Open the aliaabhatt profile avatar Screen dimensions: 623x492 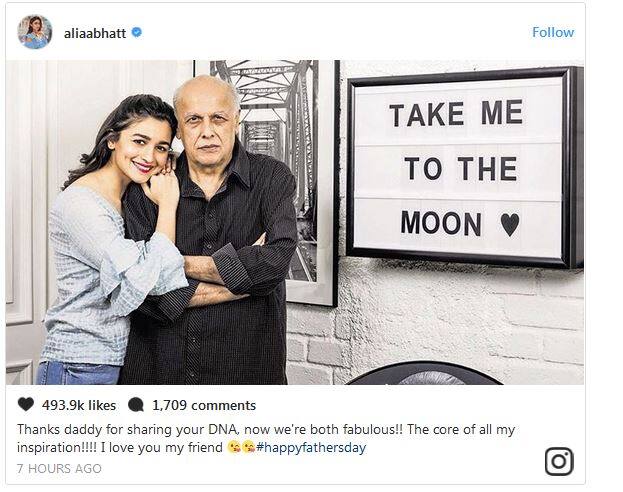[x=35, y=32]
